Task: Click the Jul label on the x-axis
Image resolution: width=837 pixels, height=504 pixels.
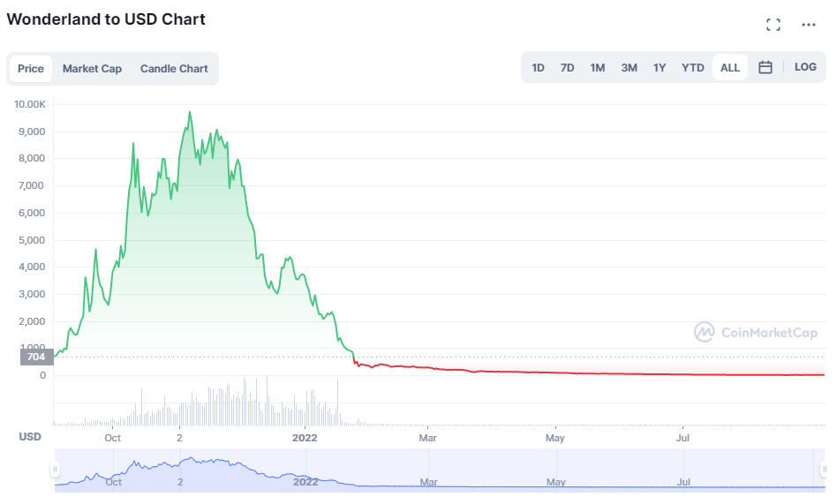Action: pos(682,438)
